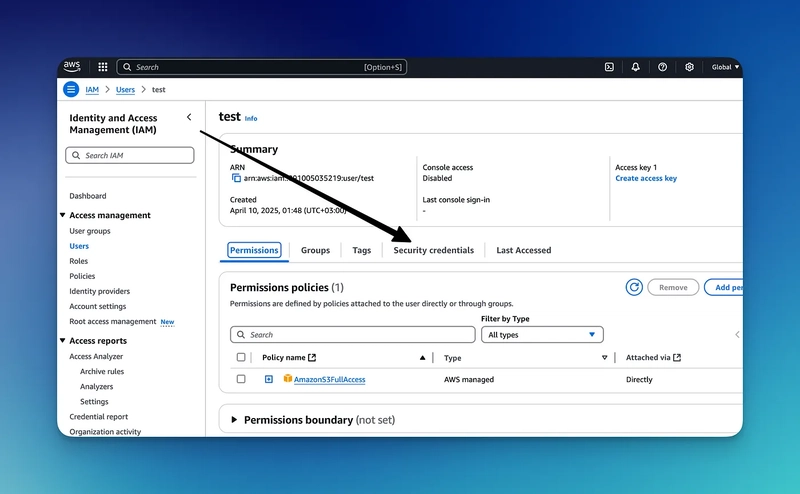This screenshot has width=800, height=494.
Task: Click the 'Directly' attached via cell
Action: 639,379
